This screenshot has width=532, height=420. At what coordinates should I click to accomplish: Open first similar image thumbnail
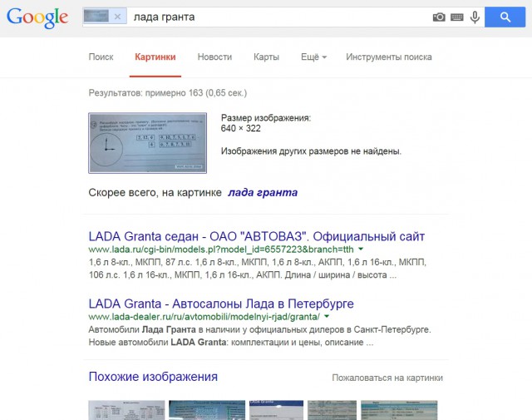click(x=126, y=410)
